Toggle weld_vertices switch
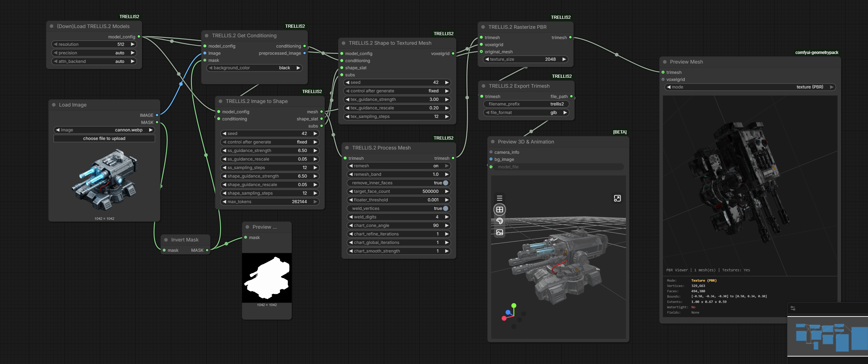 click(x=446, y=208)
